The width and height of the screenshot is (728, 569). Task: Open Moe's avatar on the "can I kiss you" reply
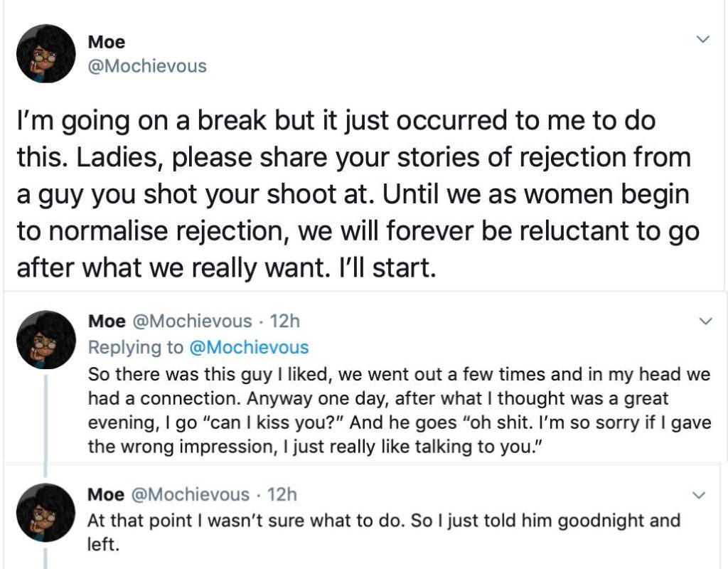point(46,340)
